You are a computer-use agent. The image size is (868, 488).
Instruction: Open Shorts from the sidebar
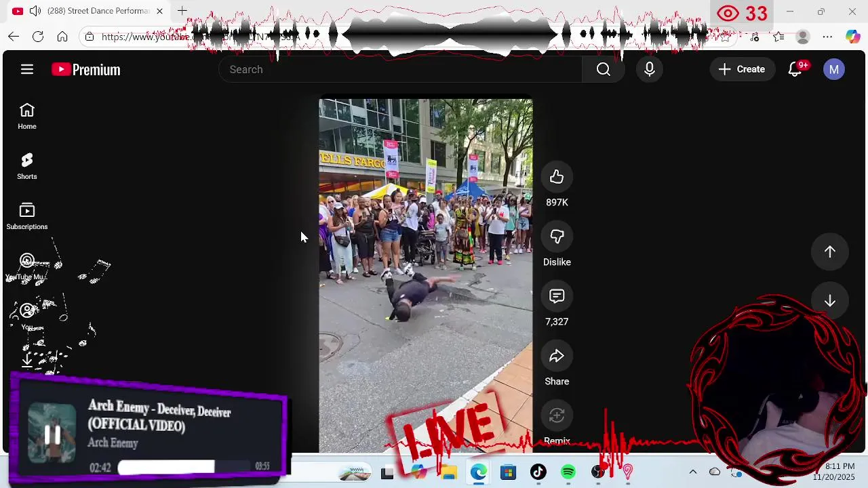point(27,167)
